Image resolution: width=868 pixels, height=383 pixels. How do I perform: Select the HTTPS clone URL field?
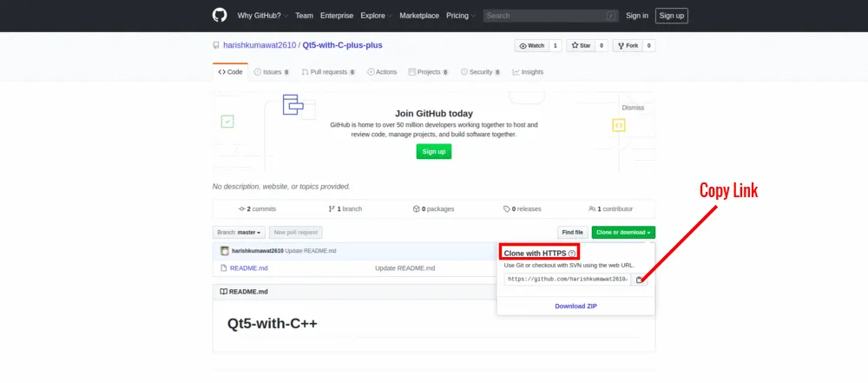click(x=568, y=280)
